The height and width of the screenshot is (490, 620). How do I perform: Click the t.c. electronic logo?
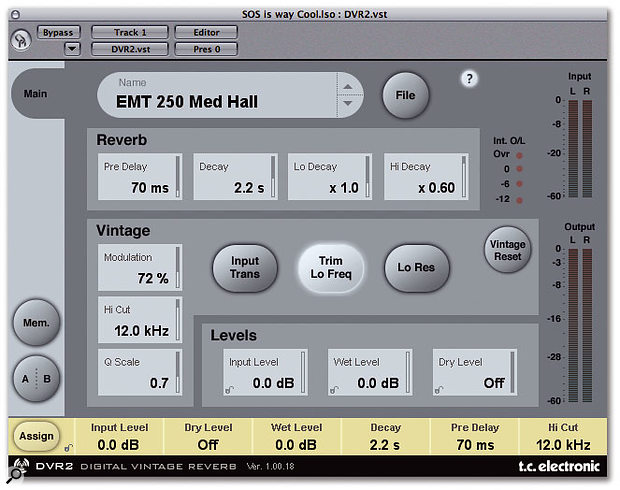[559, 467]
